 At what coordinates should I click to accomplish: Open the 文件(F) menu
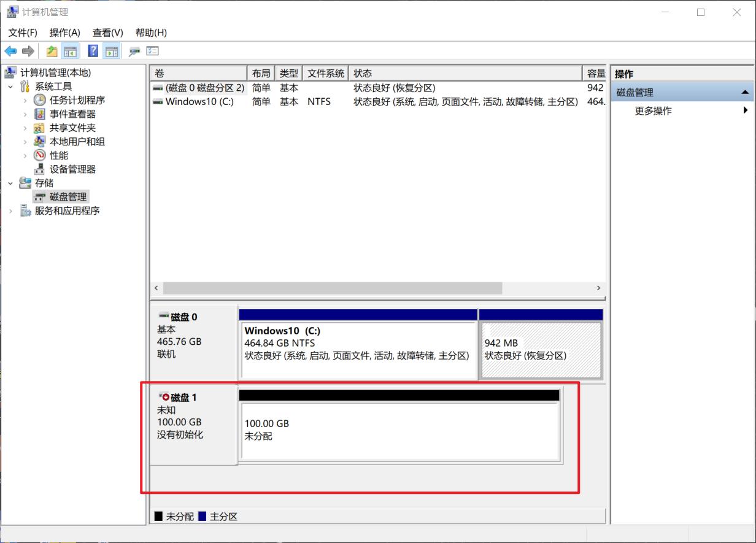[x=23, y=33]
